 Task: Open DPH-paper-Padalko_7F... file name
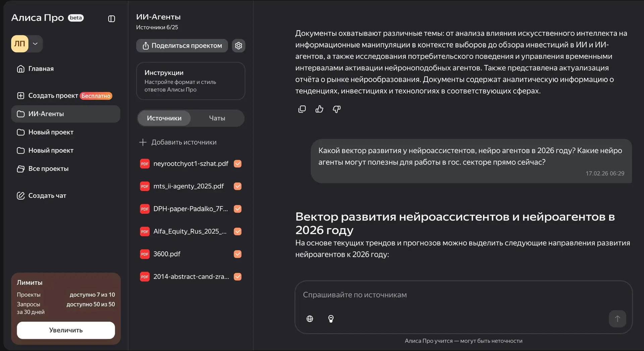pyautogui.click(x=191, y=209)
